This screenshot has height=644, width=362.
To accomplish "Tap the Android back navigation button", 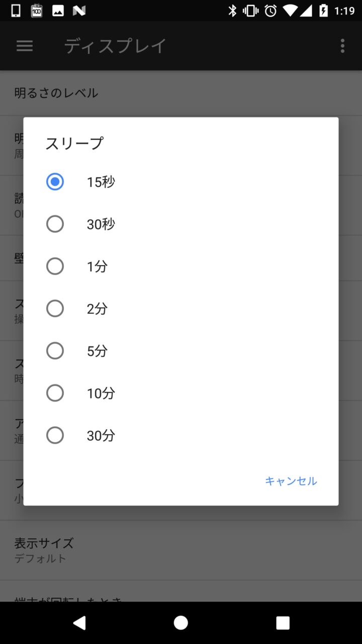I will tap(79, 623).
